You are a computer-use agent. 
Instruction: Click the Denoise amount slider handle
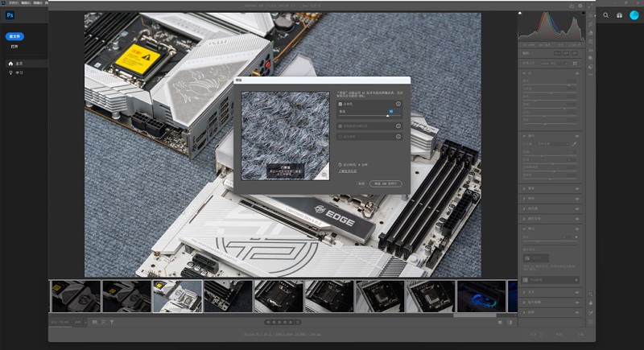tap(387, 116)
